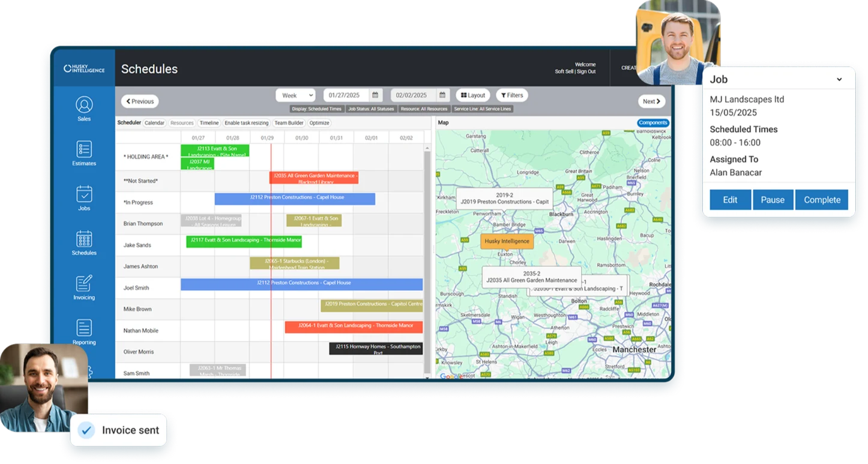Switch to the Timeline tab

pos(209,122)
